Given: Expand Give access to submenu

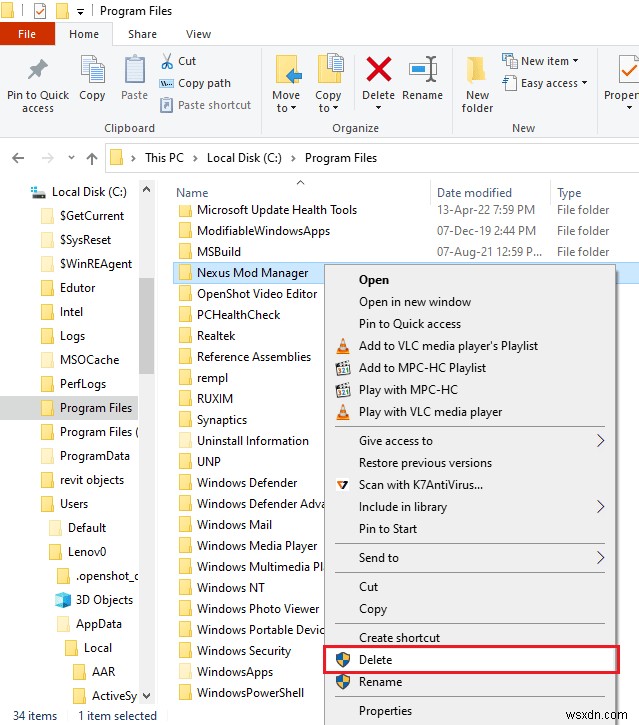Looking at the screenshot, I should [x=600, y=441].
